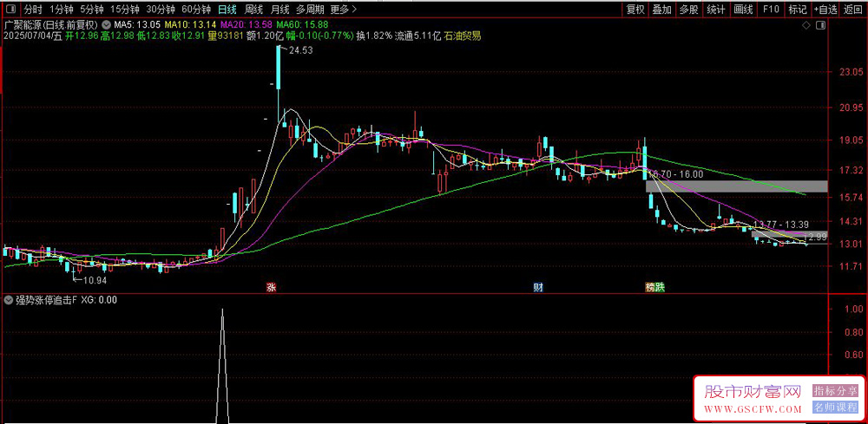Click the 返回 back button
The image size is (868, 424).
tap(853, 10)
